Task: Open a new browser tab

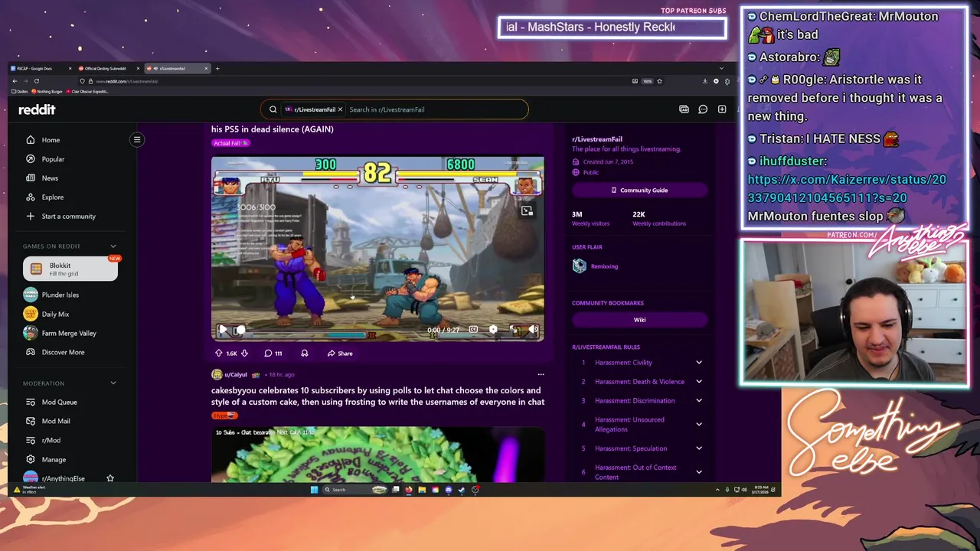Action: click(217, 68)
